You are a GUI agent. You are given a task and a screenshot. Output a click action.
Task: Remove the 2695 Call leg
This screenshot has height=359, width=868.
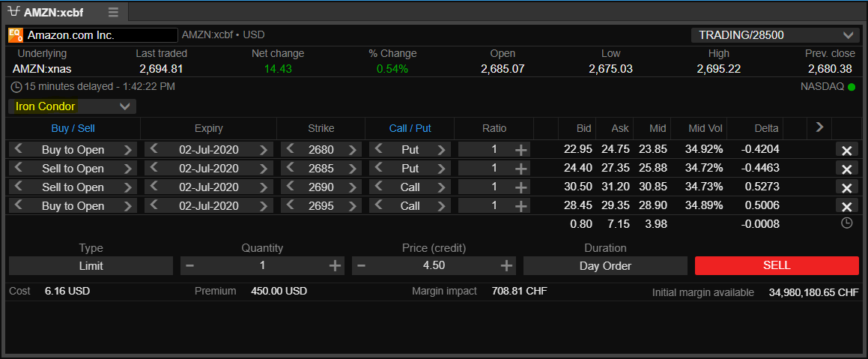[x=846, y=207]
